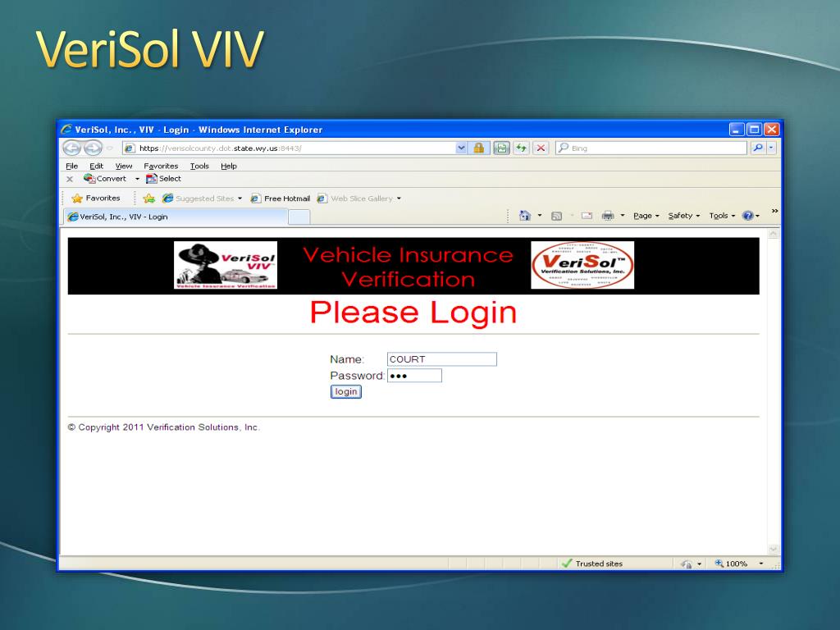Expand the Convert dropdown arrow
840x630 pixels.
tap(137, 179)
